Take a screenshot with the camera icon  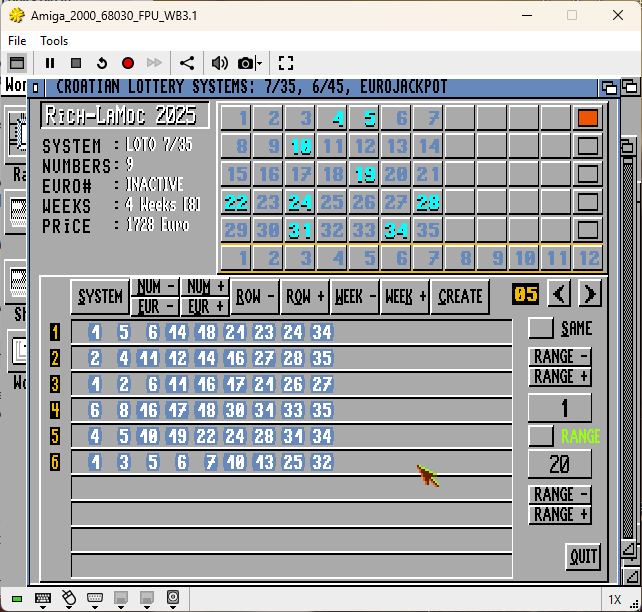pos(245,63)
